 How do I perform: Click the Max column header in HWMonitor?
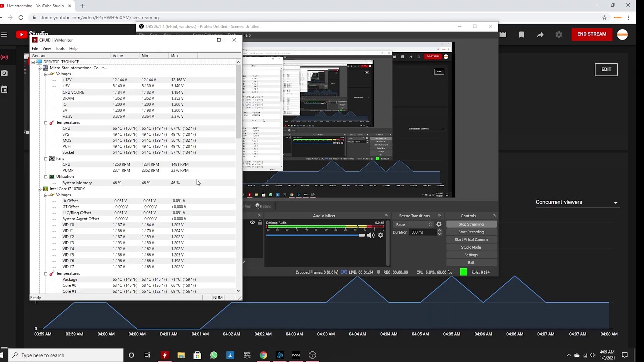pyautogui.click(x=183, y=56)
